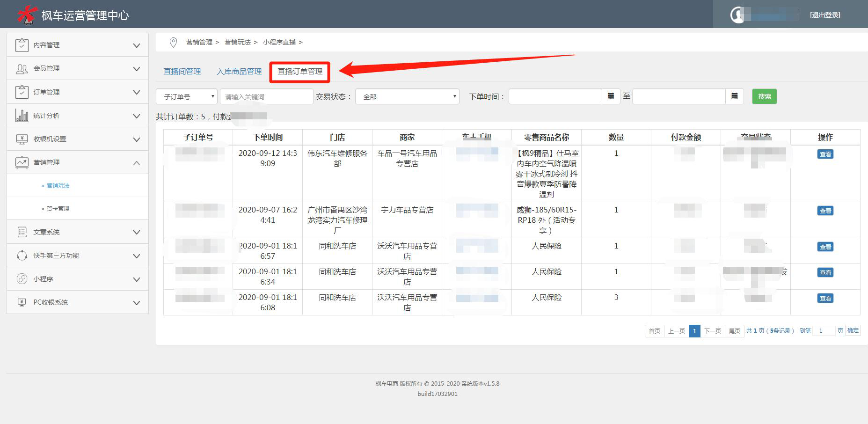Viewport: 868px width, 424px height.
Task: Click 下一页 pagination button
Action: (713, 331)
